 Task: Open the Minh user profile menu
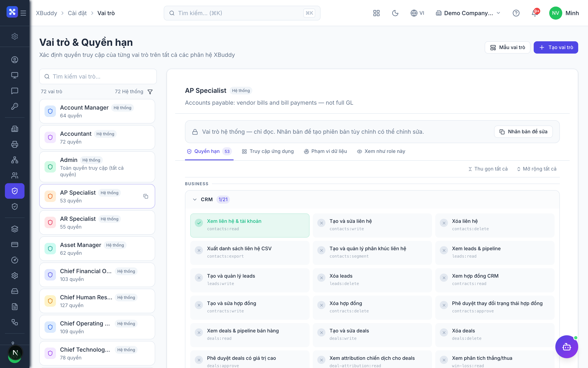(564, 13)
